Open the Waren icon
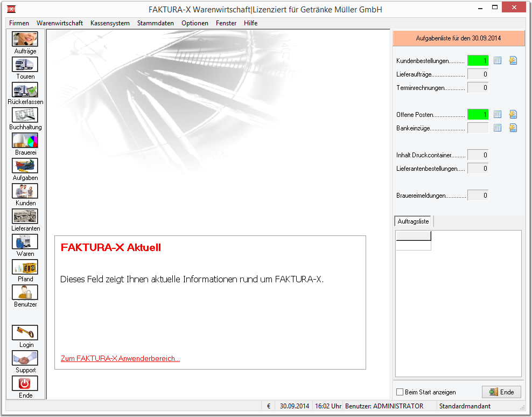Viewport: 532px width, 417px height. click(x=25, y=242)
